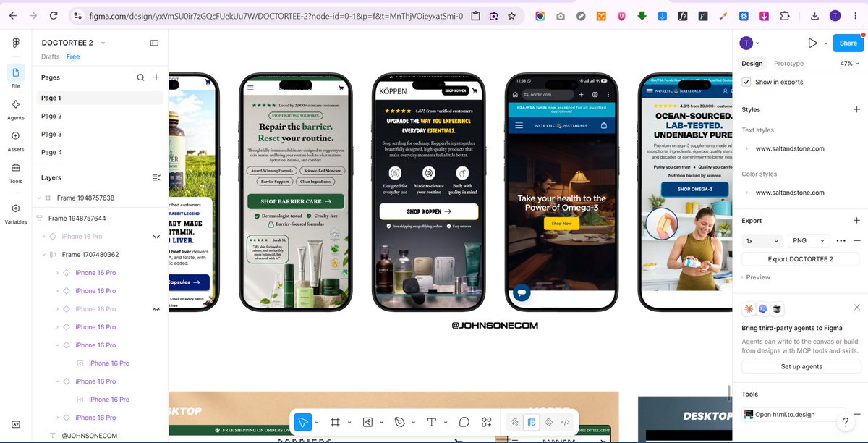Select the Frame tool in bottom toolbar

pyautogui.click(x=336, y=422)
